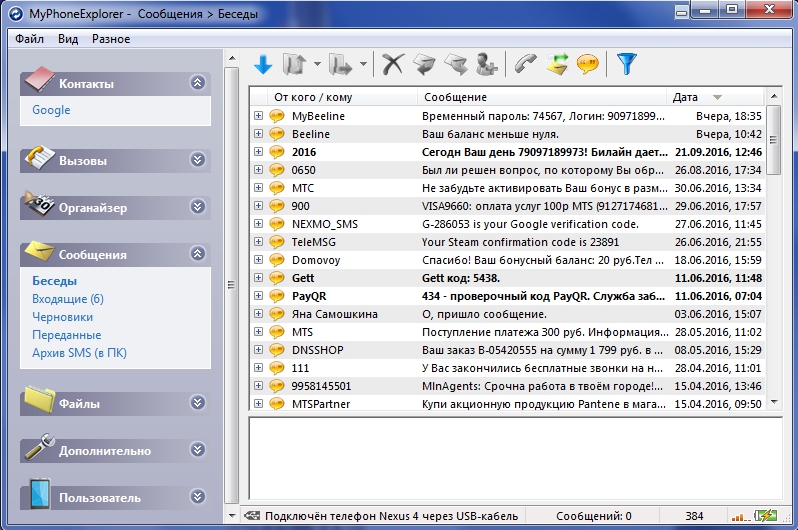Click the MyBeeline conversation bubble icon
The height and width of the screenshot is (530, 798).
click(x=277, y=116)
